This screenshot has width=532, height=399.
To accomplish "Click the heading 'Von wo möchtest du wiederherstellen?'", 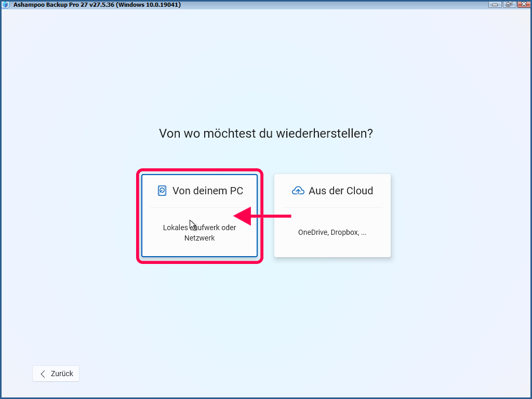I will pos(266,134).
